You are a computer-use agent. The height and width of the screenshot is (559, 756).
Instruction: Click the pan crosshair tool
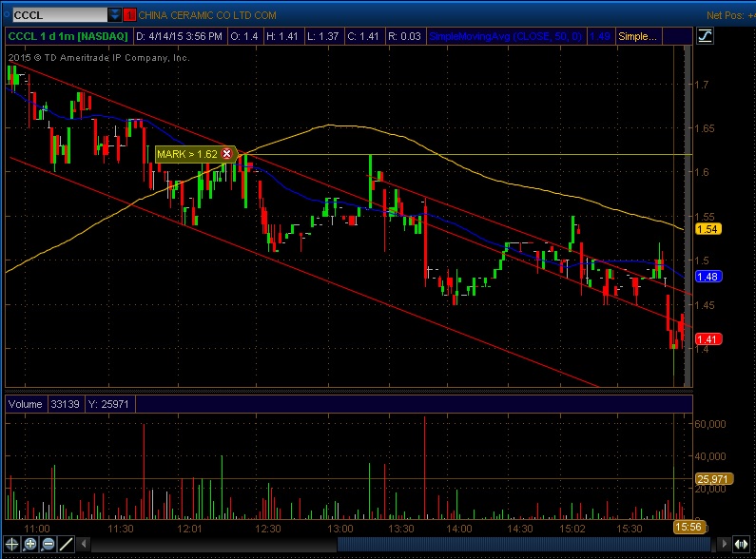pyautogui.click(x=11, y=545)
